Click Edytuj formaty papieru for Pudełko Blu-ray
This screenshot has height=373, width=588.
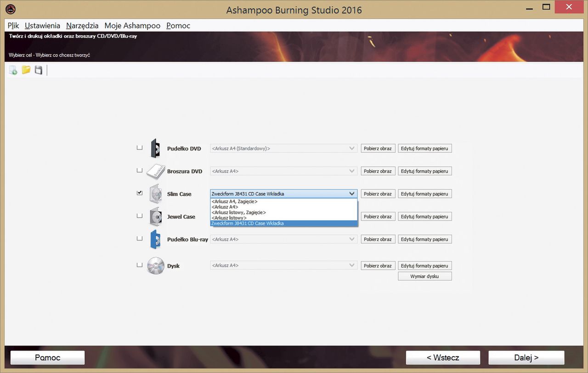pos(425,239)
